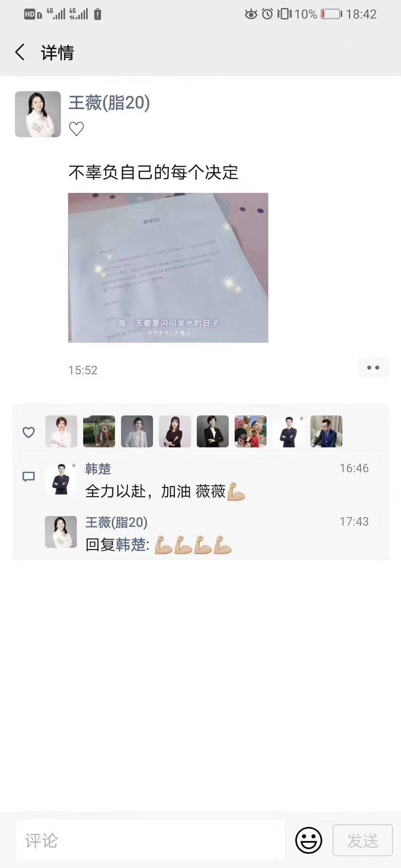Tap the comment bubble icon beside 韩楚
This screenshot has width=401, height=868.
tap(29, 477)
